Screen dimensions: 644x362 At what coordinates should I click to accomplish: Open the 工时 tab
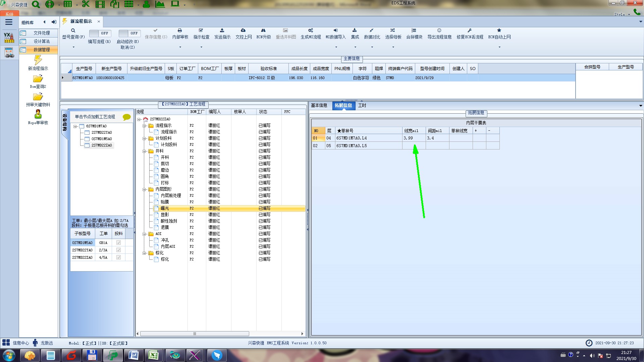coord(362,106)
